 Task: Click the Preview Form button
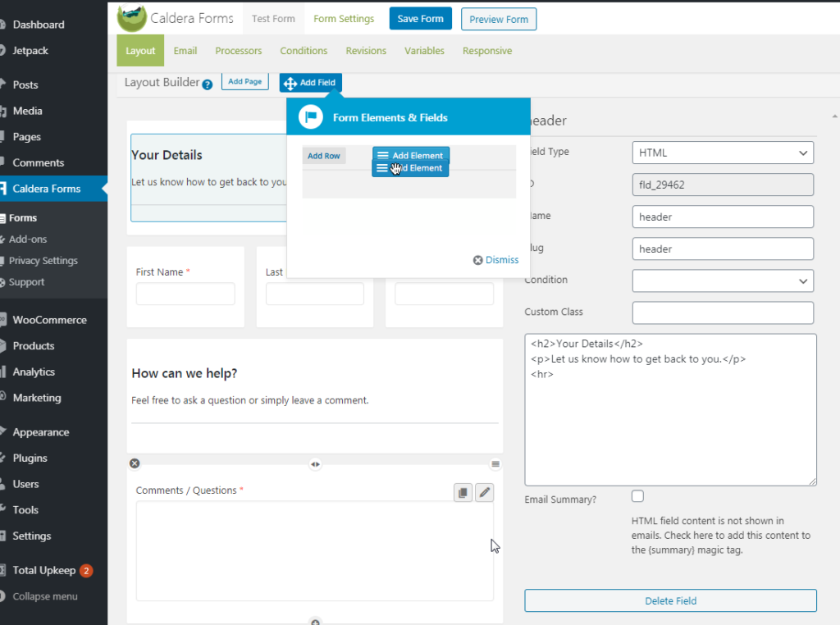click(499, 20)
